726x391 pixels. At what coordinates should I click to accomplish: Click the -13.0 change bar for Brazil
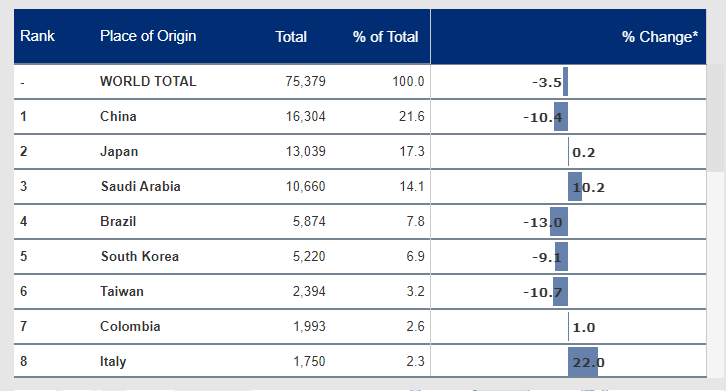click(x=559, y=222)
